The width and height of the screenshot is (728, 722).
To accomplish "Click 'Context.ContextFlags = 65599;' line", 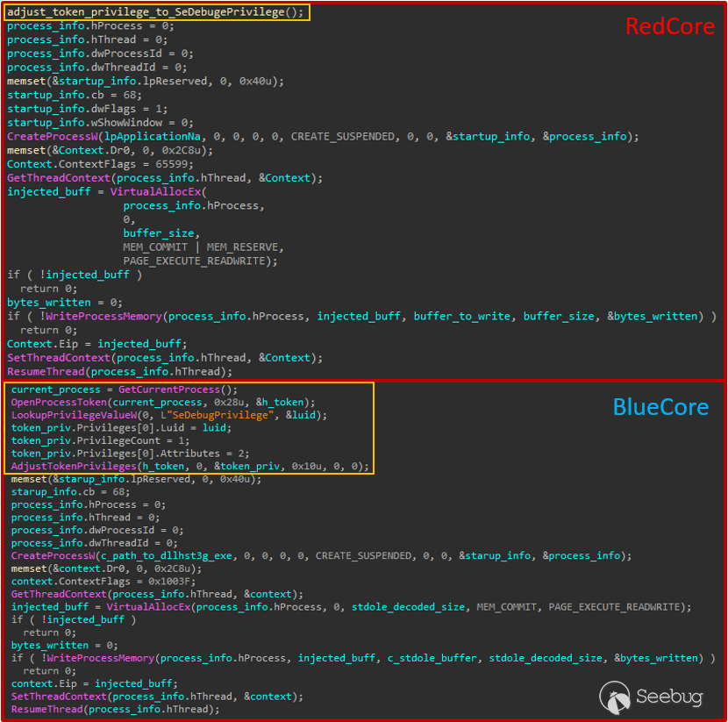I will [100, 164].
